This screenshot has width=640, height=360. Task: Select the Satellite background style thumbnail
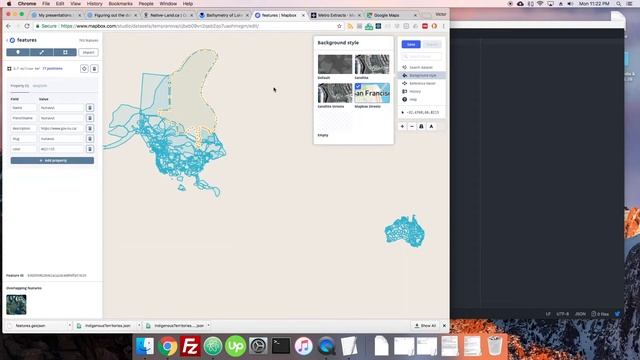(372, 64)
